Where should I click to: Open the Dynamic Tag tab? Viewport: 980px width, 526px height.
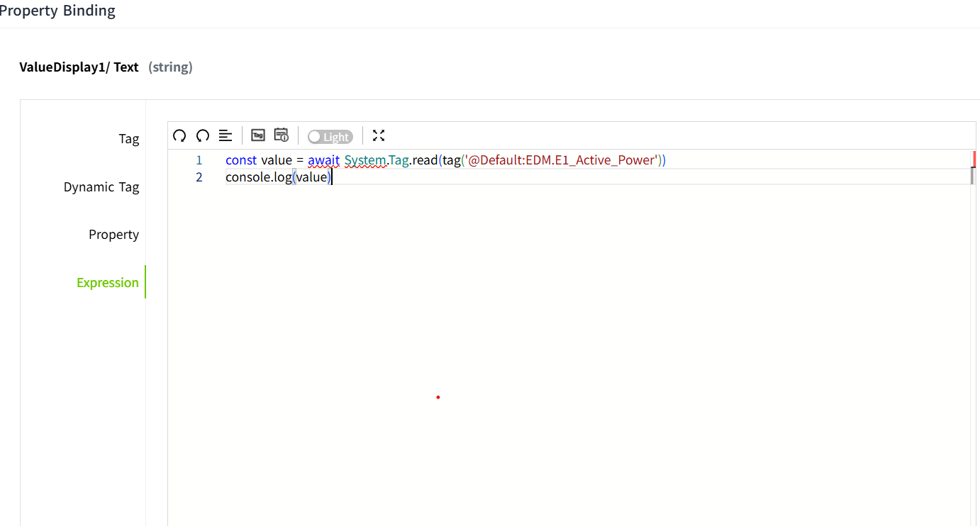pyautogui.click(x=101, y=187)
